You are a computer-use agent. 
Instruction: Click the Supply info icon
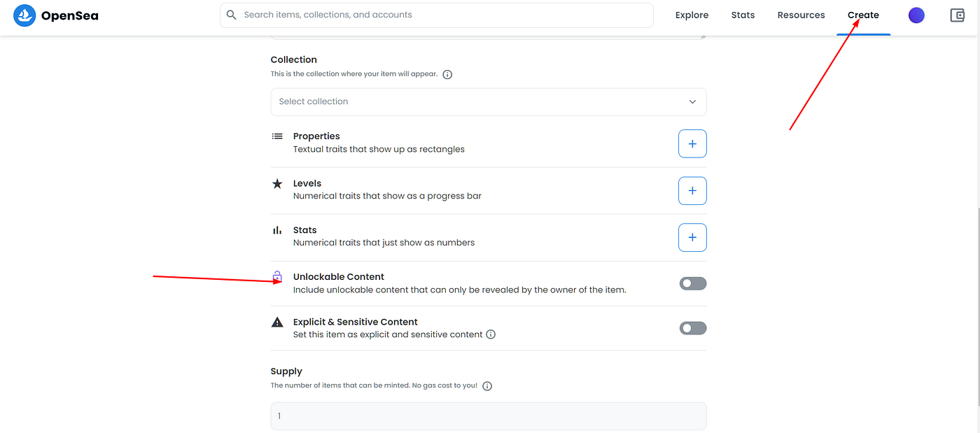coord(487,385)
